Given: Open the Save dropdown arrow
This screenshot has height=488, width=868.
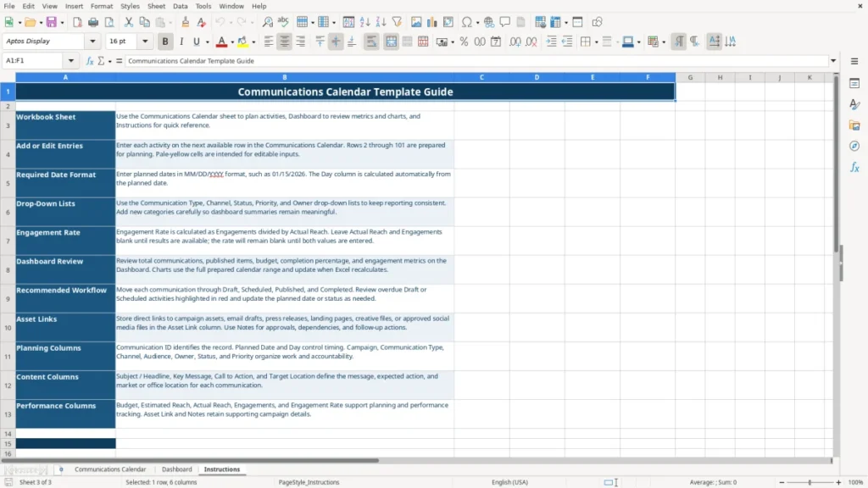Looking at the screenshot, I should (62, 23).
